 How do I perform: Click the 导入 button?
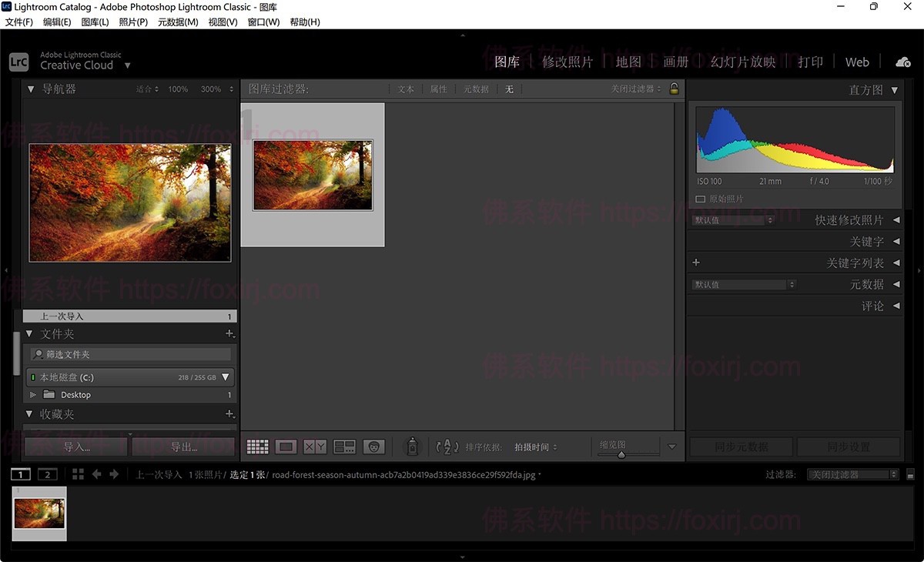75,447
